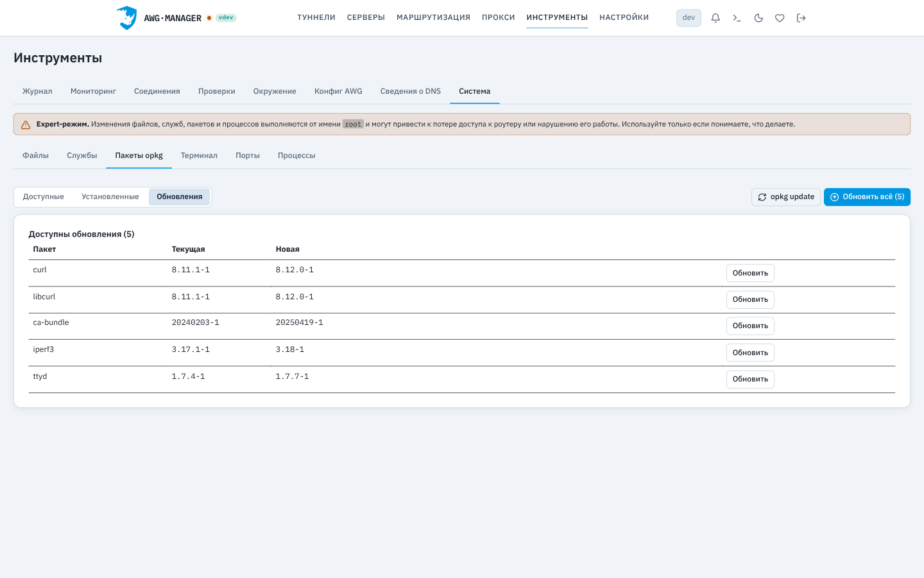Viewport: 924px width, 578px height.
Task: Navigate to Прокси
Action: 499,17
